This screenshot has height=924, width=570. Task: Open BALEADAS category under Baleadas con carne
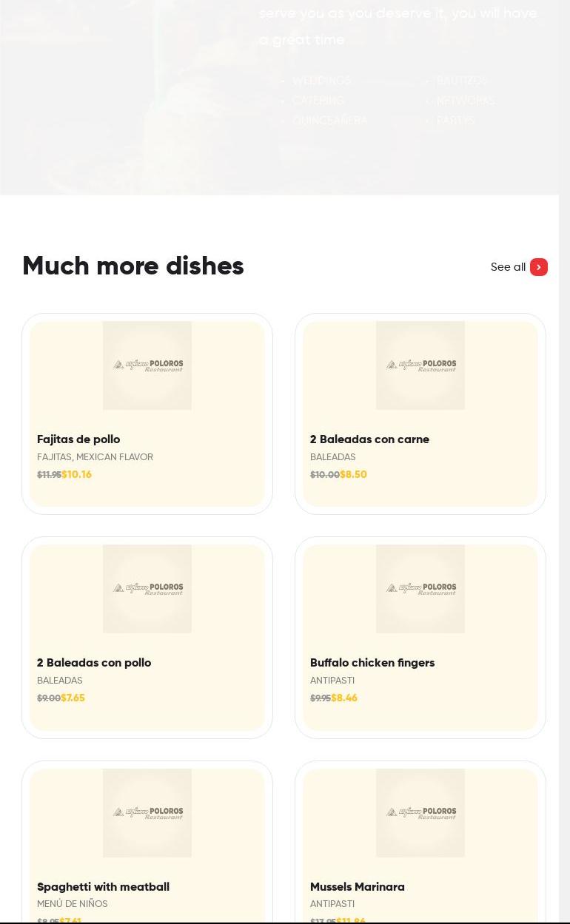pyautogui.click(x=333, y=457)
